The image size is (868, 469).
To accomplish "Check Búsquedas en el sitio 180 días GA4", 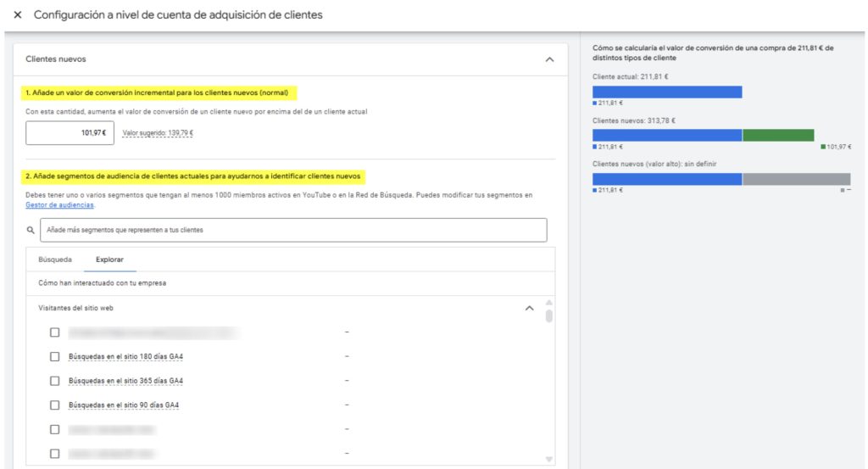I will (55, 356).
